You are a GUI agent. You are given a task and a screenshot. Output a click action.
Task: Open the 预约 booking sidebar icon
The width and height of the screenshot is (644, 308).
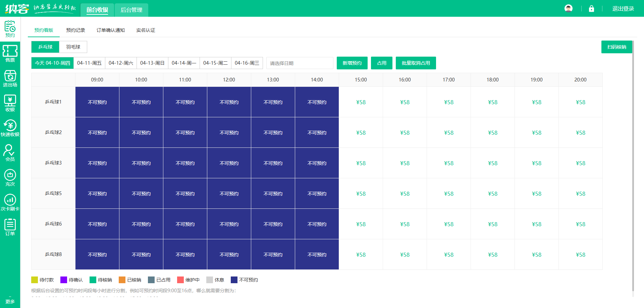coord(10,29)
